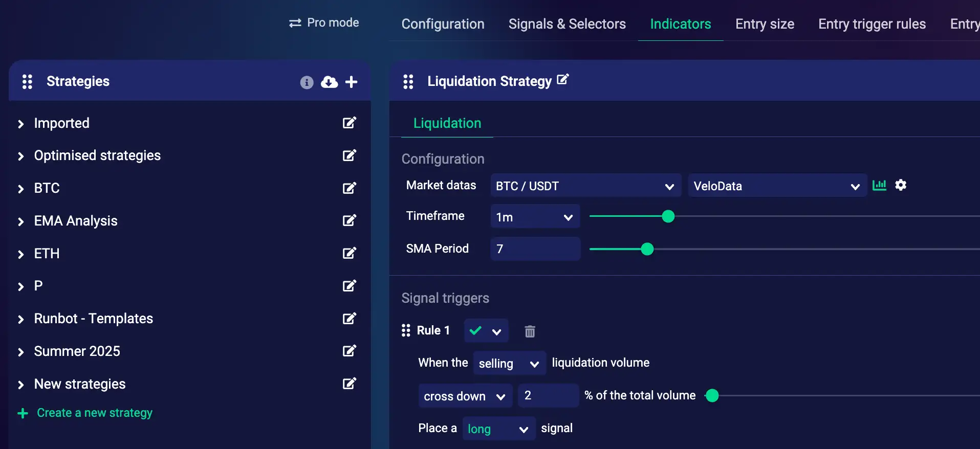Open the market data chart icon
The height and width of the screenshot is (449, 980).
click(879, 185)
